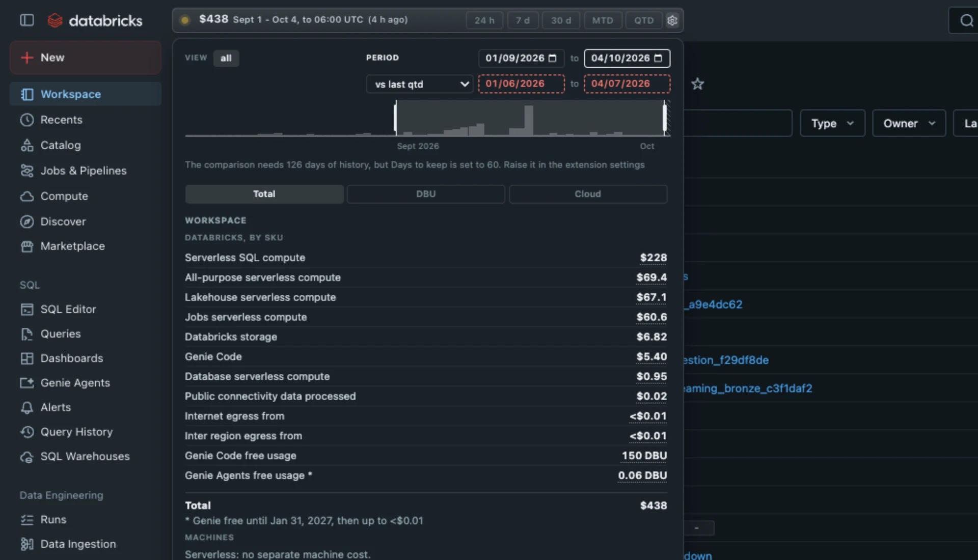Click the Databricks logo

point(95,20)
